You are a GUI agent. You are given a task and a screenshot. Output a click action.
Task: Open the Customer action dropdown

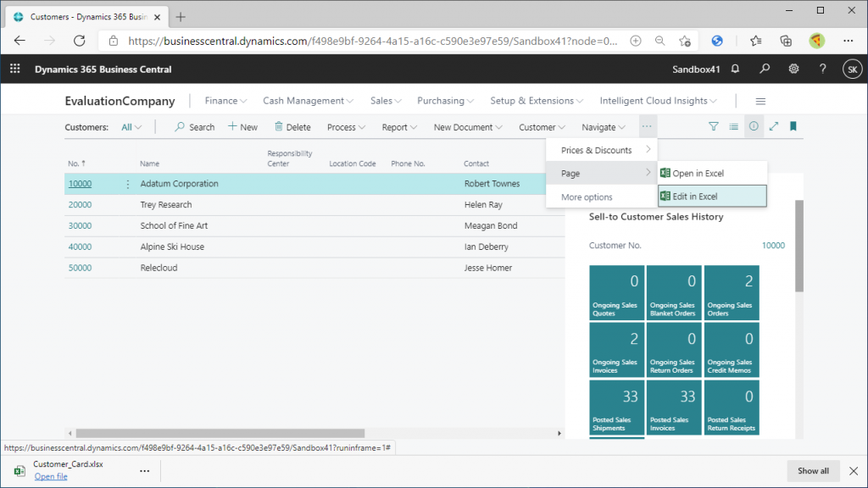542,127
